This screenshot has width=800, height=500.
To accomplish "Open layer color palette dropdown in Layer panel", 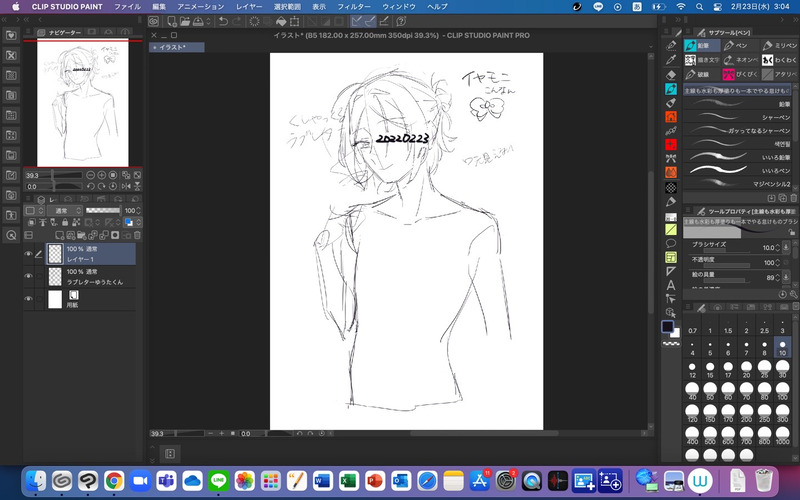I will tap(34, 210).
